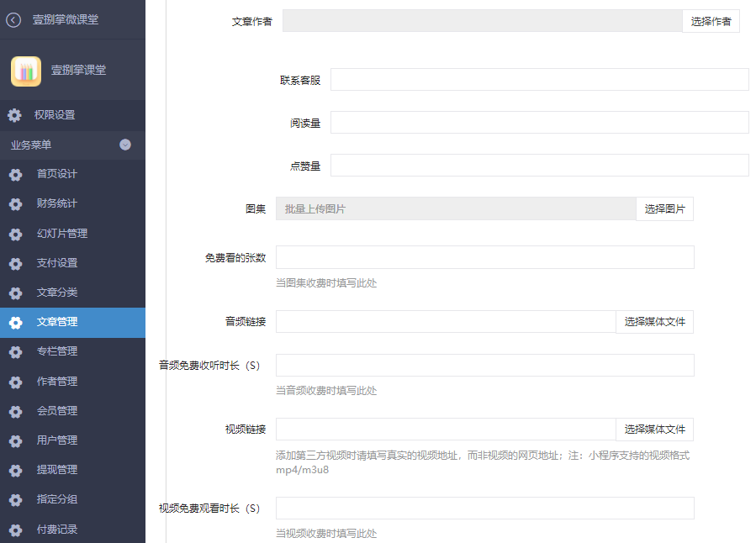Click the gear icon next to 提现管理
Viewport: 756px width, 543px height.
click(15, 470)
